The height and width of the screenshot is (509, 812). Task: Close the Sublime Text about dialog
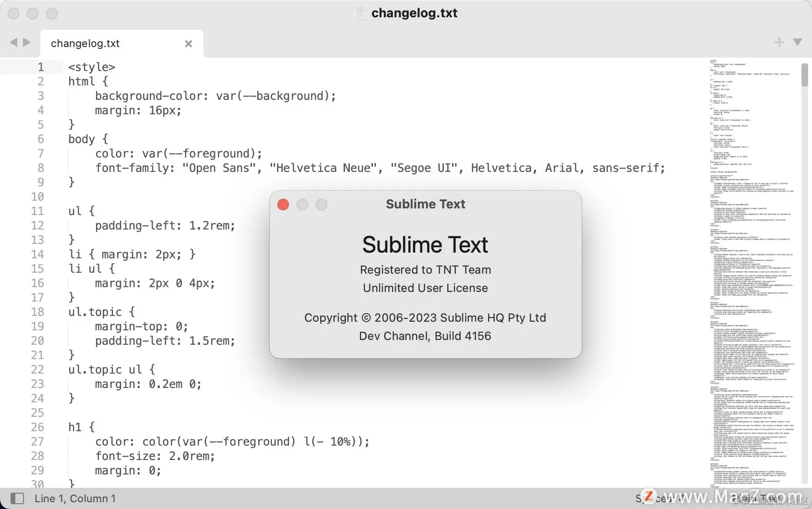(283, 205)
